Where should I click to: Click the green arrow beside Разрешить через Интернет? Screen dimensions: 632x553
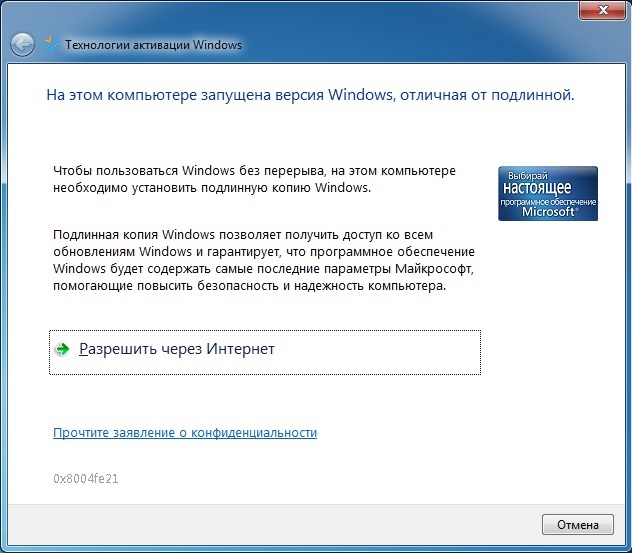pyautogui.click(x=62, y=349)
